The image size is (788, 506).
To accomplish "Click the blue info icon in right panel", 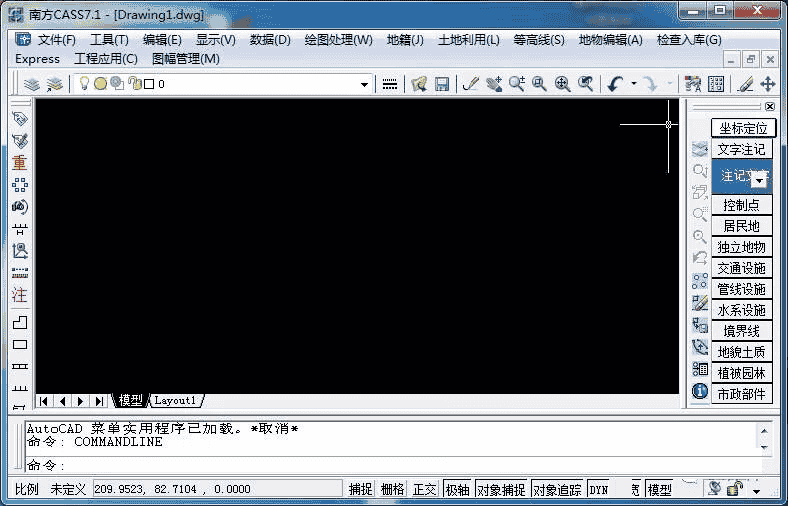I will click(700, 391).
